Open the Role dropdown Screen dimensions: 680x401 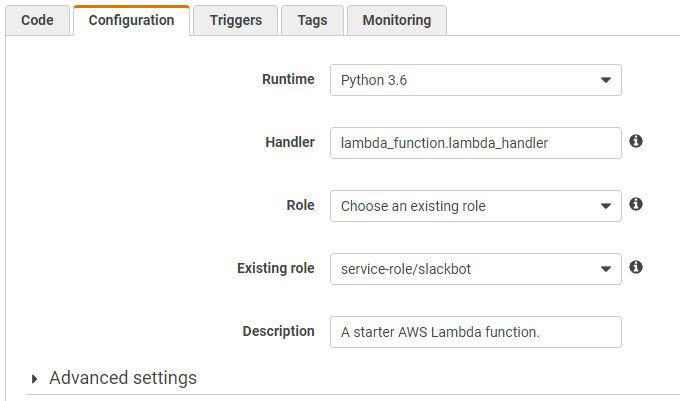pos(475,206)
